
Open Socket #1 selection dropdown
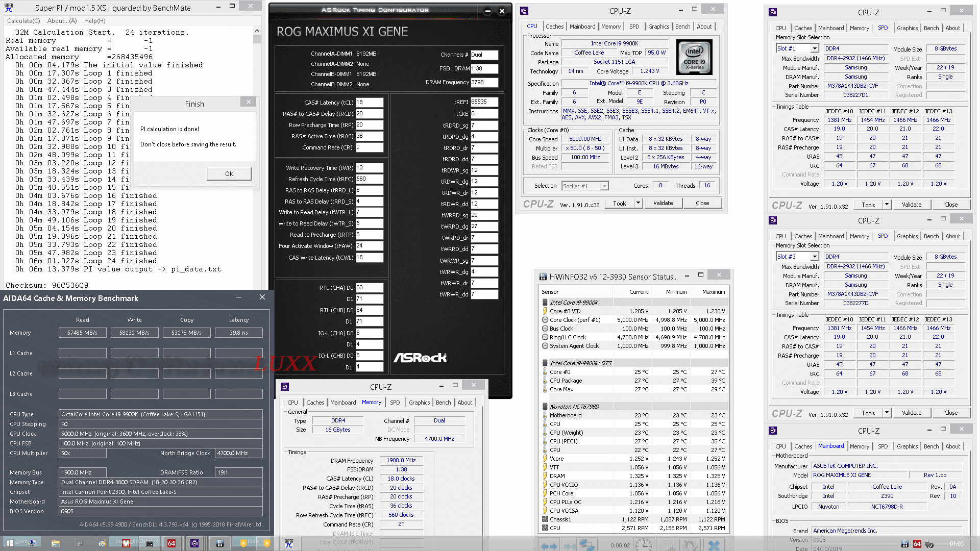(604, 186)
